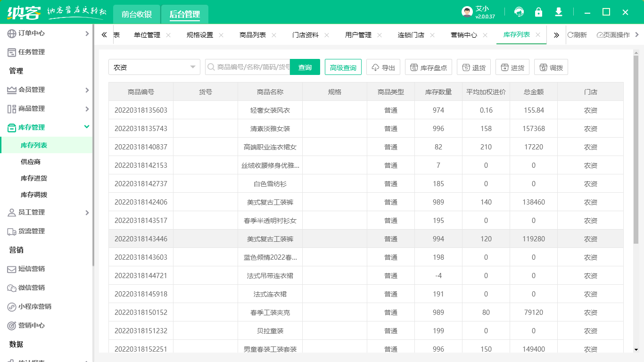Image resolution: width=644 pixels, height=362 pixels.
Task: Open the 员工管理 person icon
Action: pos(12,213)
